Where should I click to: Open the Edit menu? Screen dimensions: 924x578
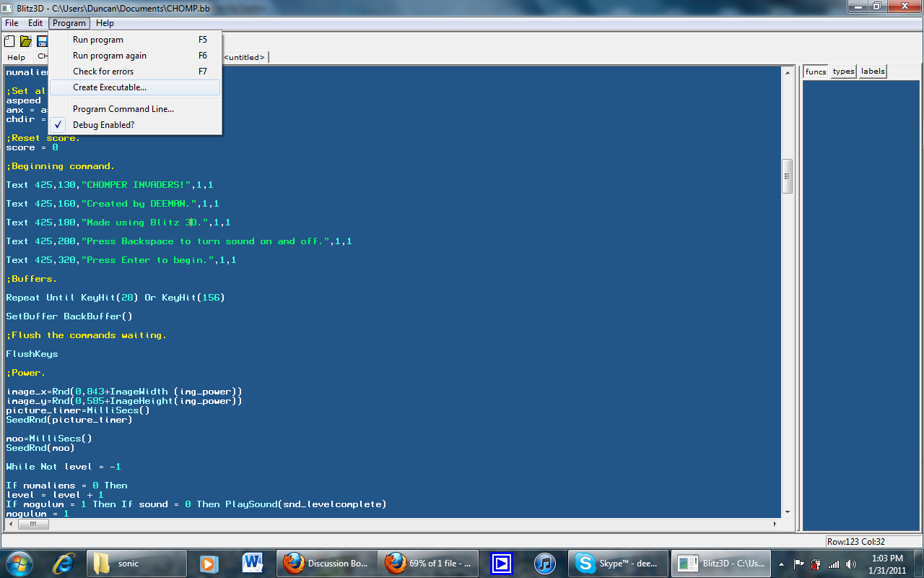tap(35, 23)
